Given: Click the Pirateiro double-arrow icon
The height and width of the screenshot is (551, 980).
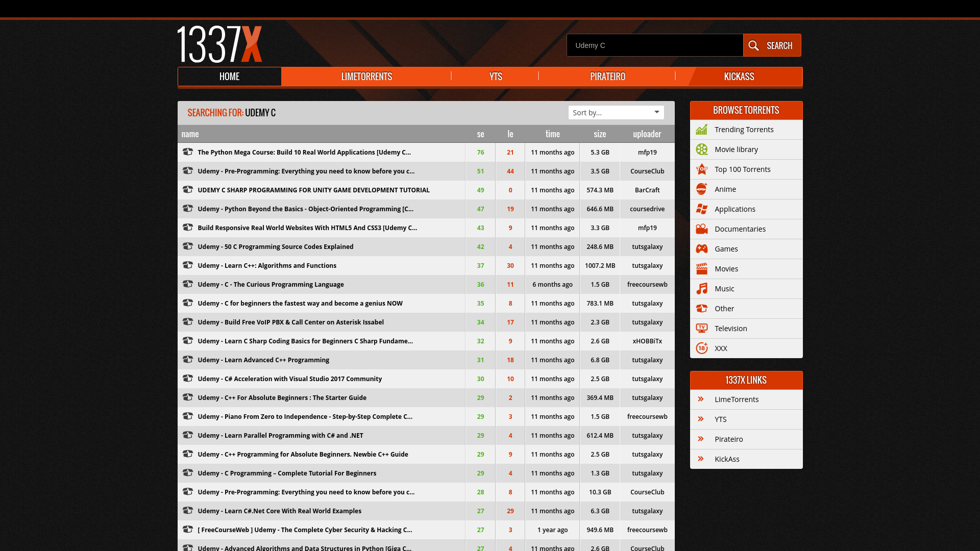Looking at the screenshot, I should pos(701,439).
